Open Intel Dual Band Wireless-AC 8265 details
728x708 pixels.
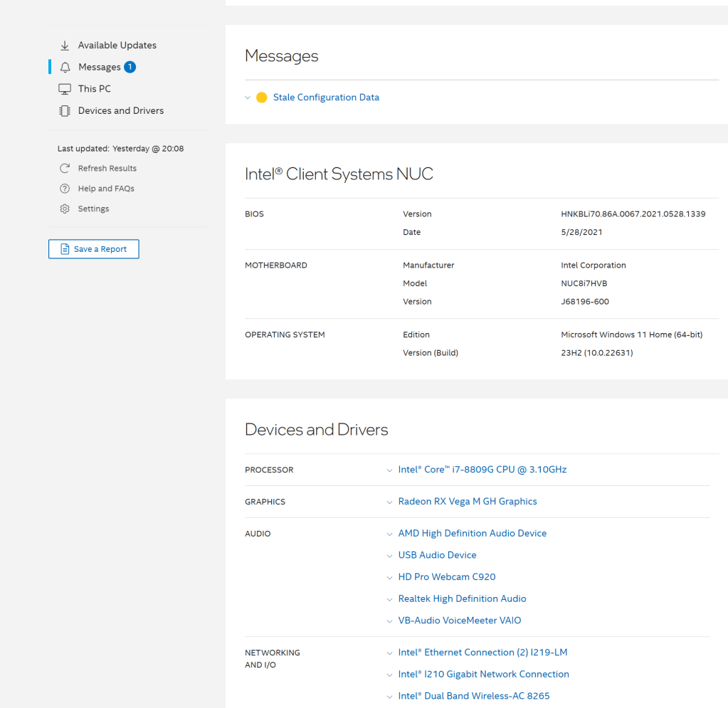point(473,696)
